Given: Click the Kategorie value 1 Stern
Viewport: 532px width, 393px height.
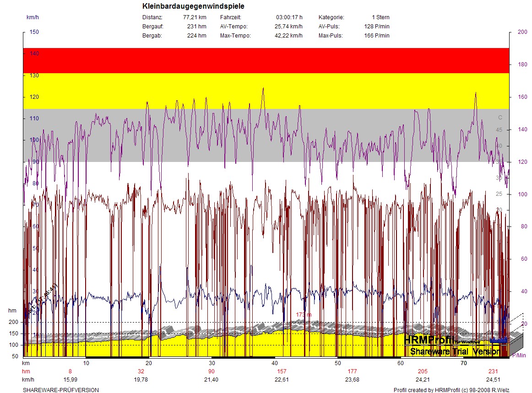Looking at the screenshot, I should point(380,17).
